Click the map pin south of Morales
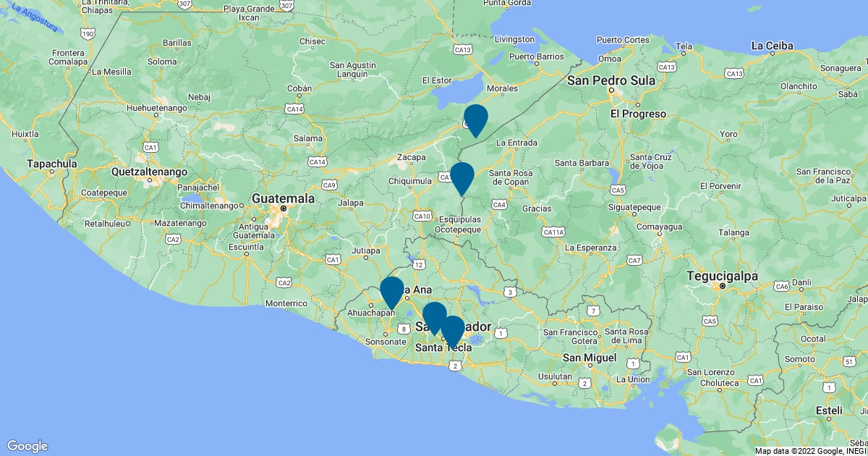 tap(475, 119)
